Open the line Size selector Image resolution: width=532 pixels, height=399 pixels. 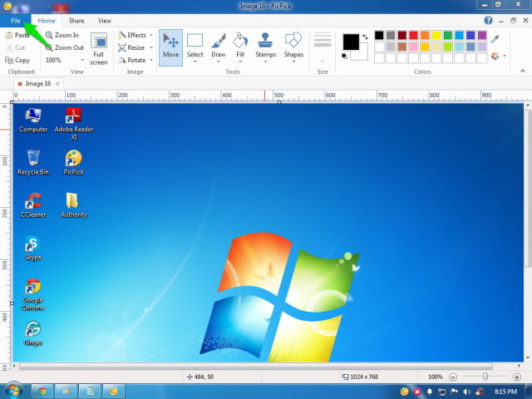323,47
